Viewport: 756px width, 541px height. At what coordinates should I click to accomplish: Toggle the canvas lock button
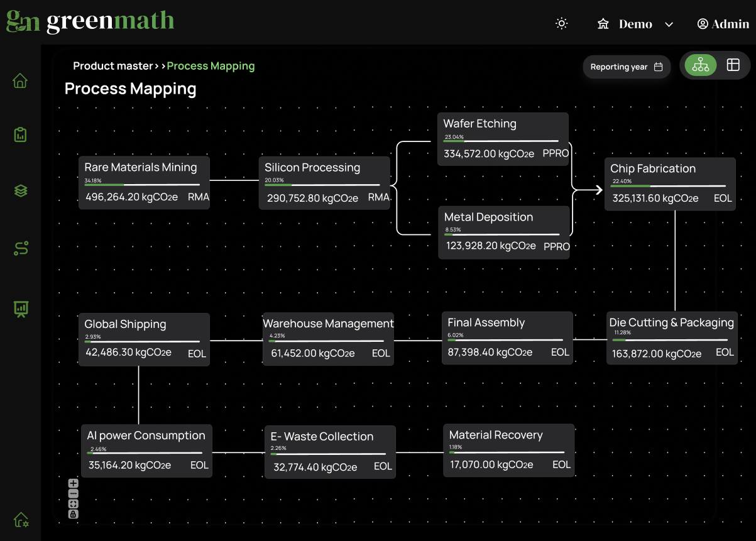click(74, 514)
